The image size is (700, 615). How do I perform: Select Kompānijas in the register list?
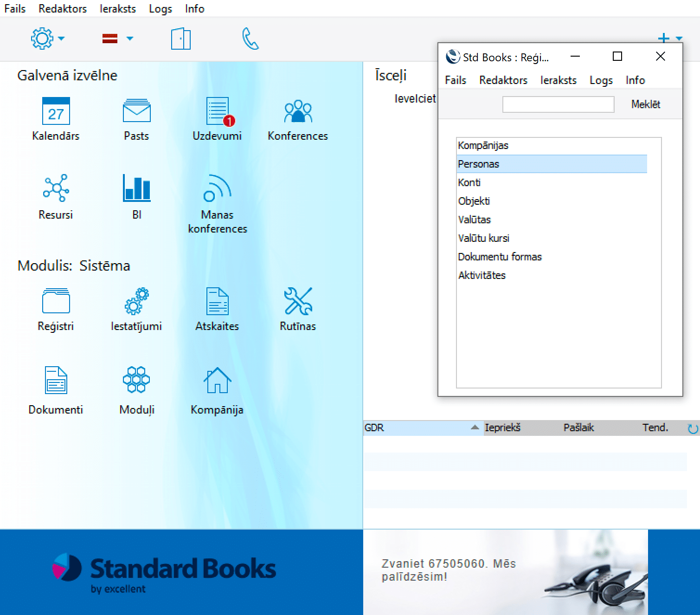click(x=483, y=145)
